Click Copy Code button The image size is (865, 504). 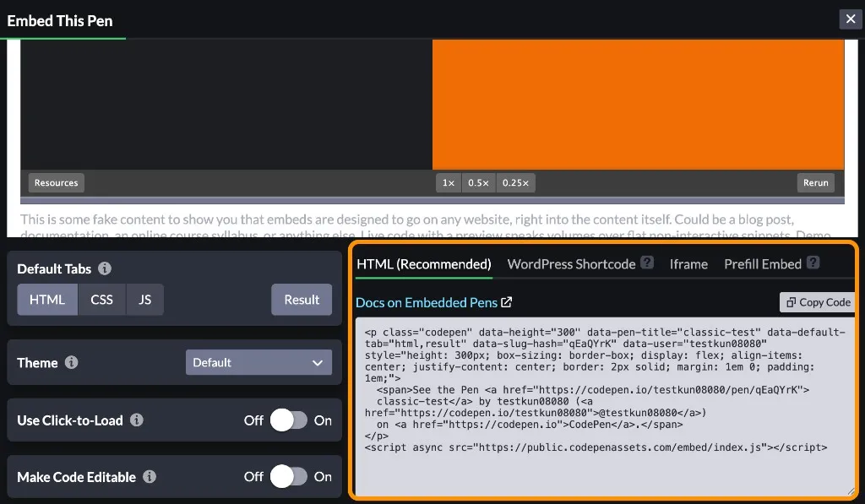[x=818, y=302]
